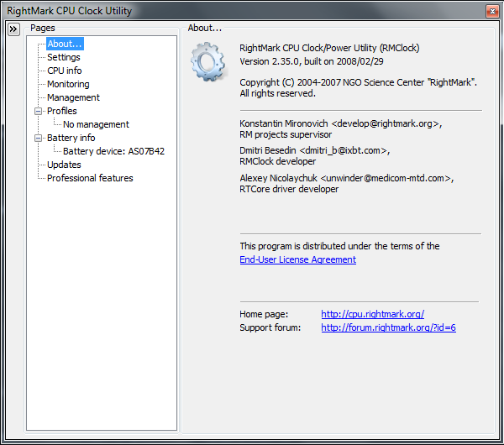Collapse the Profiles tree node
The height and width of the screenshot is (445, 504).
[x=39, y=111]
